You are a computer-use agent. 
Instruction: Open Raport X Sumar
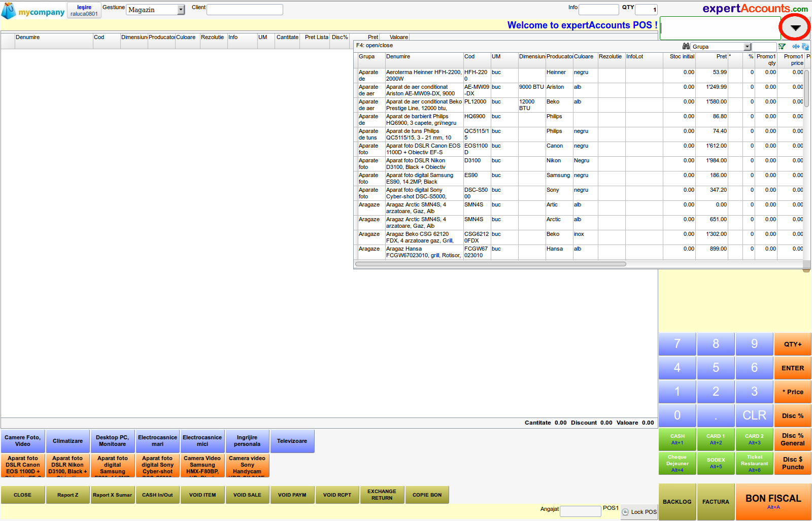click(113, 495)
